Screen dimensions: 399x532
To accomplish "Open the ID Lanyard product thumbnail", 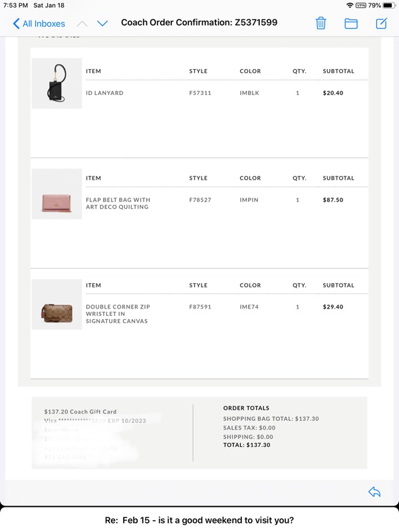I will click(x=57, y=84).
